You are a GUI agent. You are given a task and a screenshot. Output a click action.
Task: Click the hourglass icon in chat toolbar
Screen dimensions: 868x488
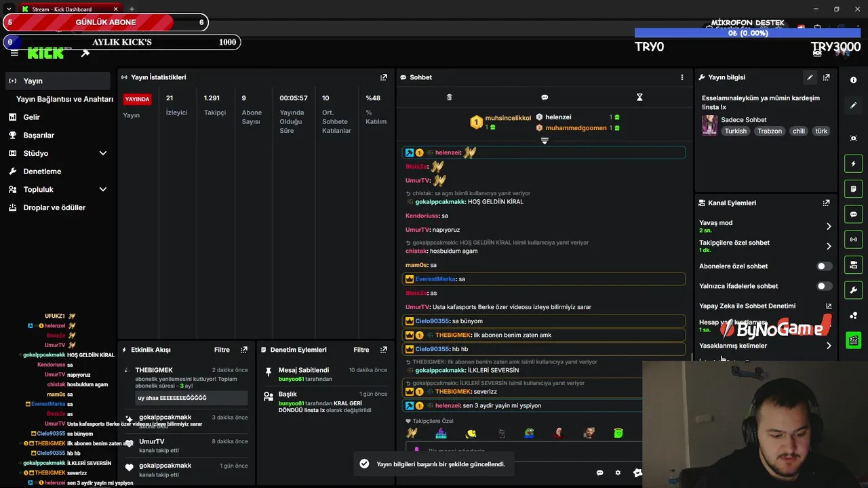[x=639, y=98]
